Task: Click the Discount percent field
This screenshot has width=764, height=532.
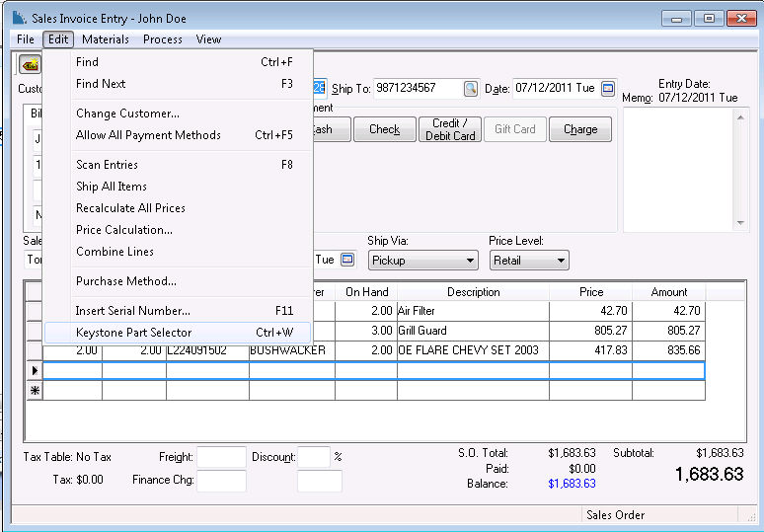Action: click(314, 457)
